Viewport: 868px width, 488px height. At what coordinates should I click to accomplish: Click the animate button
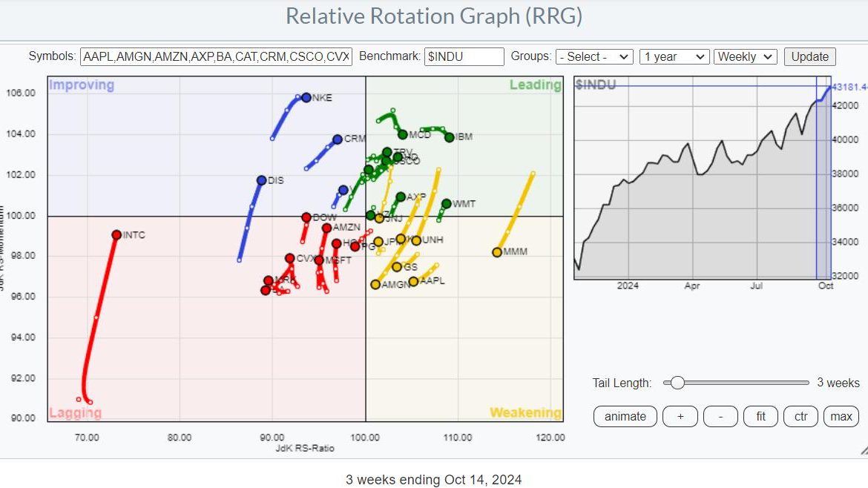[x=625, y=416]
